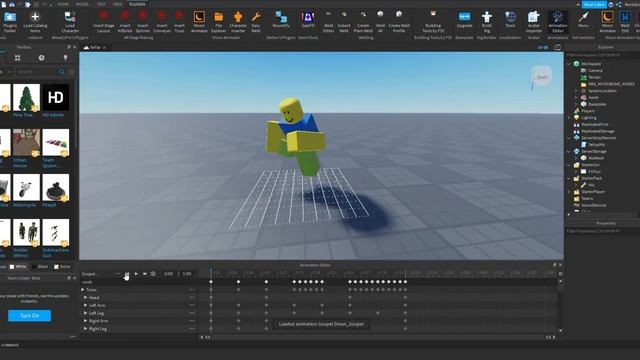Image resolution: width=640 pixels, height=360 pixels.
Task: Open the Weld Editor tool
Action: point(329,22)
